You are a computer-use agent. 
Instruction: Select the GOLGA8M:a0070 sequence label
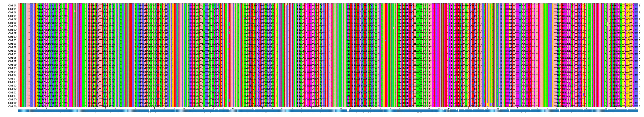pos(12,4)
